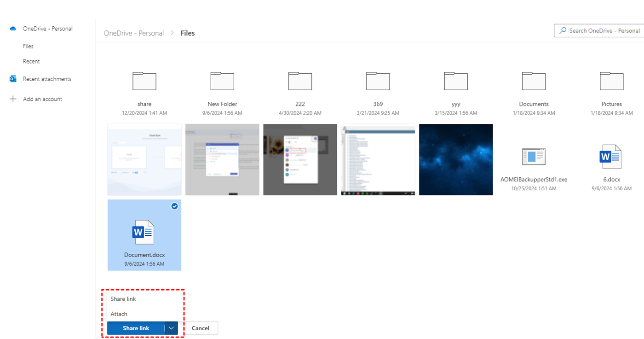Screen dimensions: 644x339
Task: Click the share folder date 12/20/2024 1:41 AM
Action: click(x=144, y=113)
